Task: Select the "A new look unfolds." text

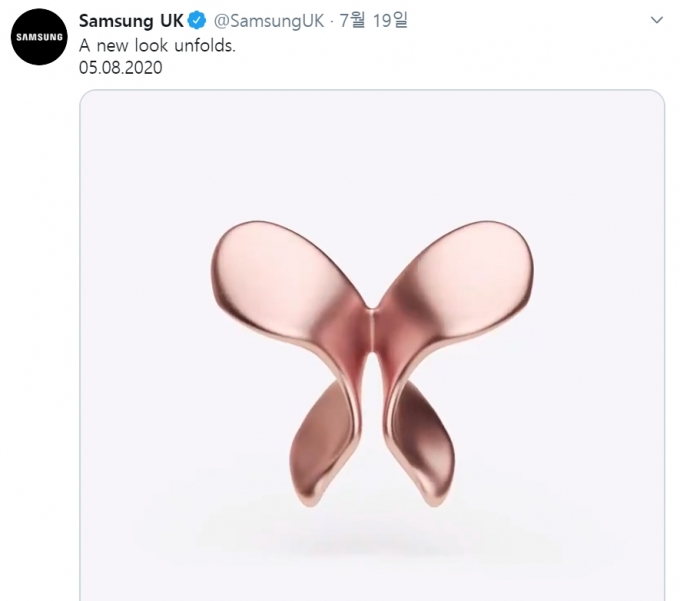Action: click(x=157, y=46)
